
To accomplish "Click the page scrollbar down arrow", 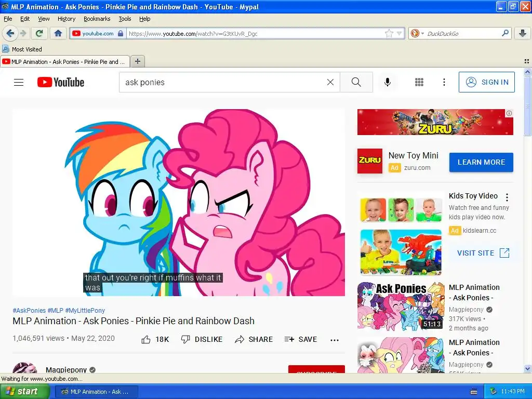I will [x=527, y=368].
